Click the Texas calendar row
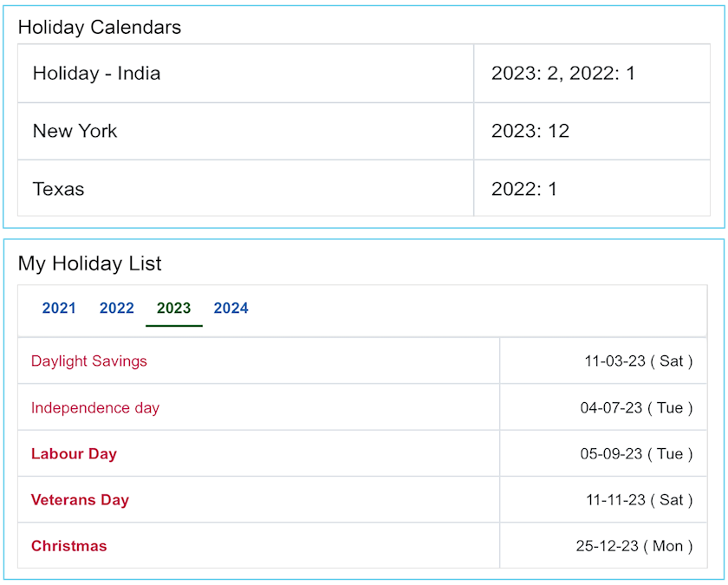 [x=59, y=189]
